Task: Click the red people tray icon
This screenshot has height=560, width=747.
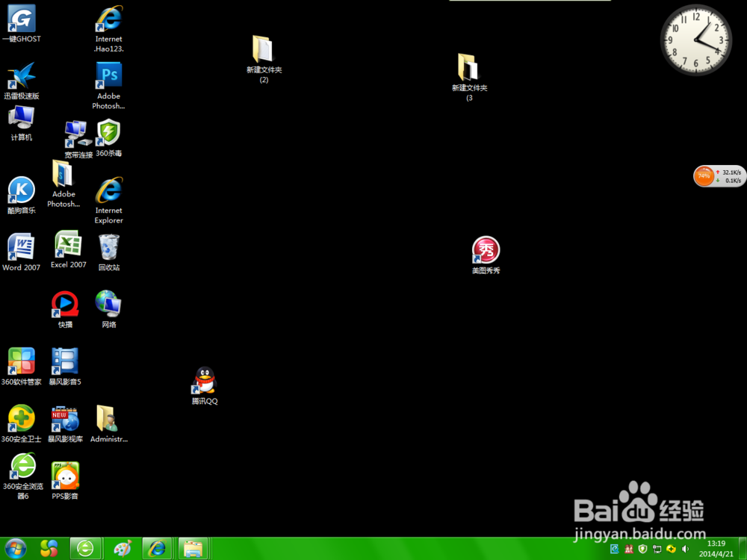Action: click(629, 549)
